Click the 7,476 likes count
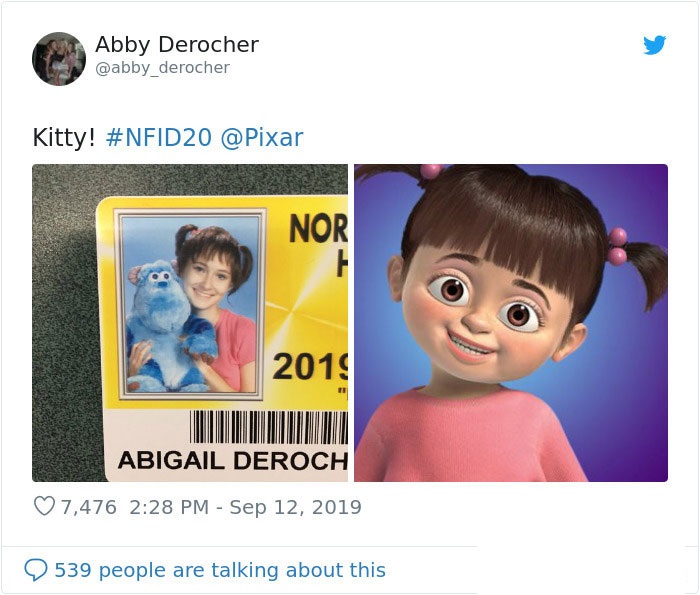 [x=88, y=507]
